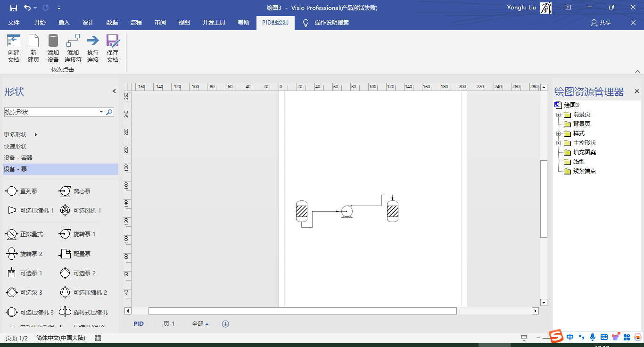644x347 pixels.
Task: Click the 添加连接符 ribbon button
Action: 73,49
